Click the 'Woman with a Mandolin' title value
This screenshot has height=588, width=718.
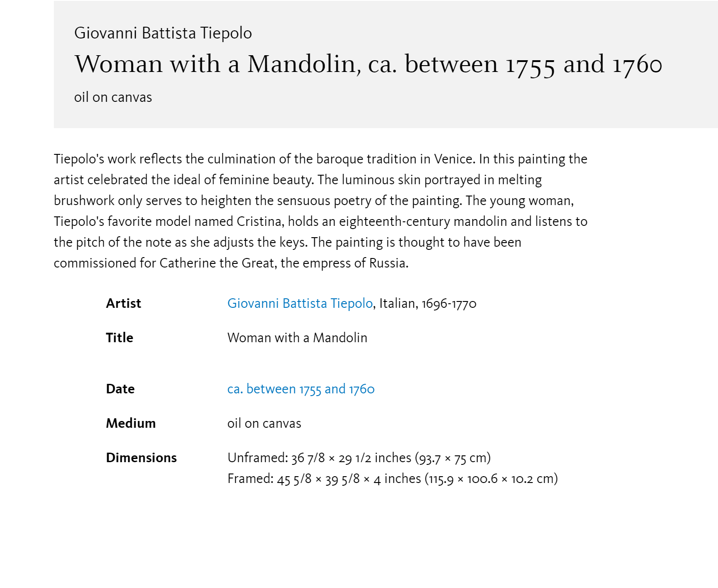pyautogui.click(x=297, y=338)
